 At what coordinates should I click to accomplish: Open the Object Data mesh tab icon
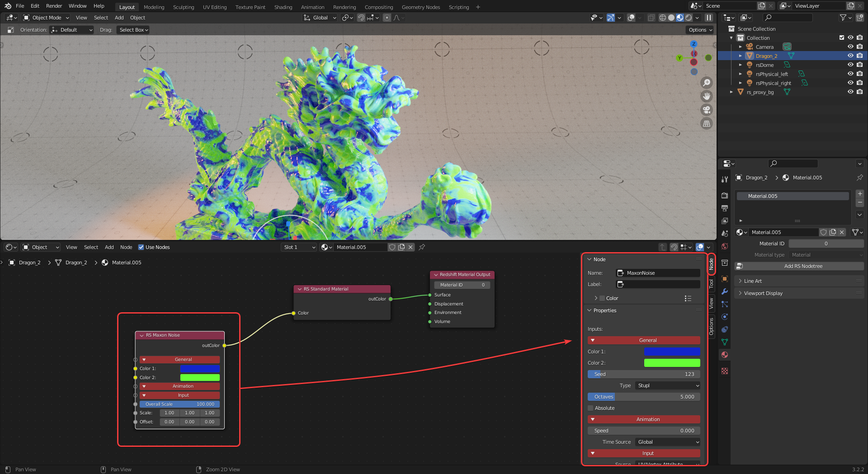(725, 342)
